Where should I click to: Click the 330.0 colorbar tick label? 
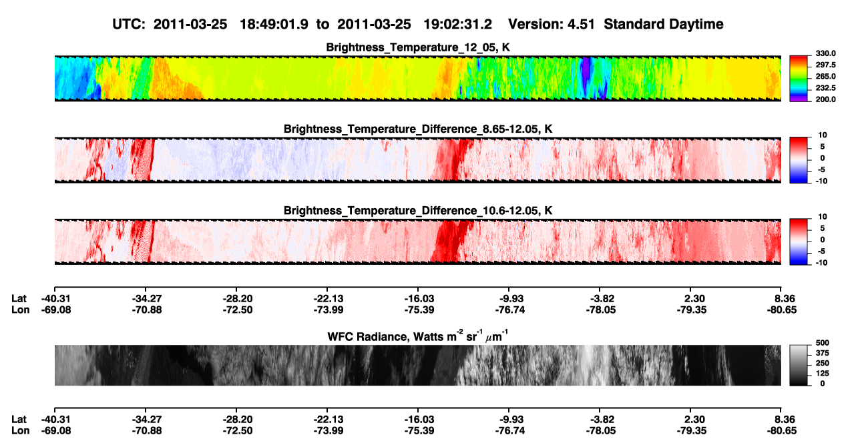pyautogui.click(x=825, y=54)
